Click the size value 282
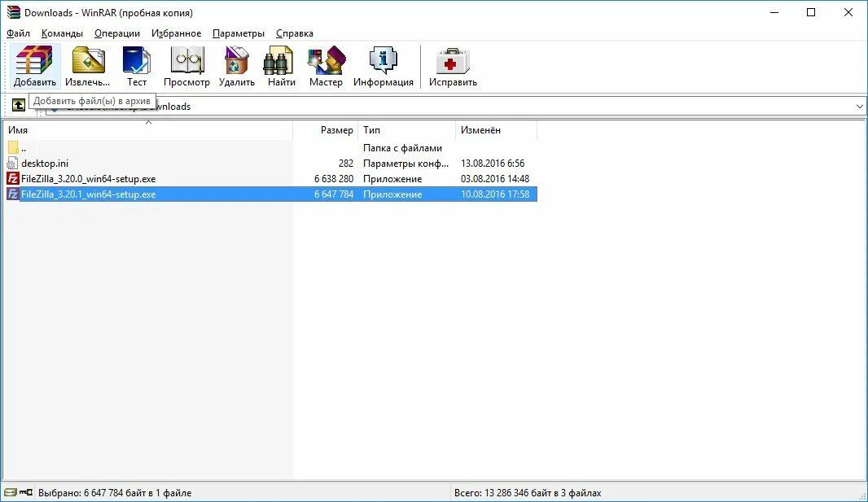Viewport: 868px width, 502px height. [x=346, y=163]
